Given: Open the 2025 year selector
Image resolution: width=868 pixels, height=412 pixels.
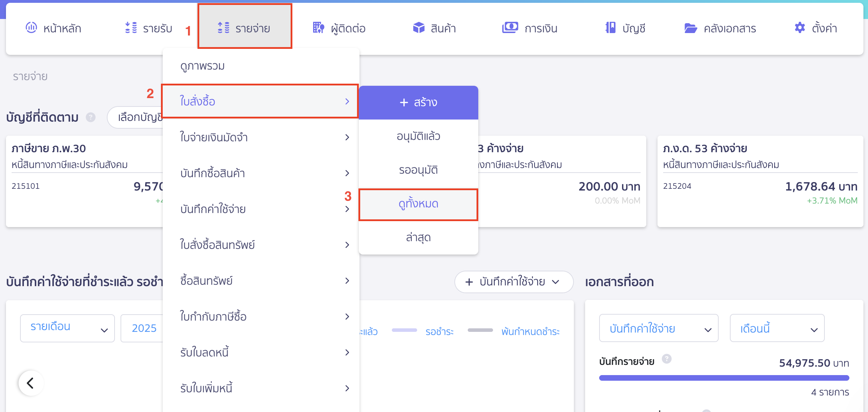Looking at the screenshot, I should (142, 328).
